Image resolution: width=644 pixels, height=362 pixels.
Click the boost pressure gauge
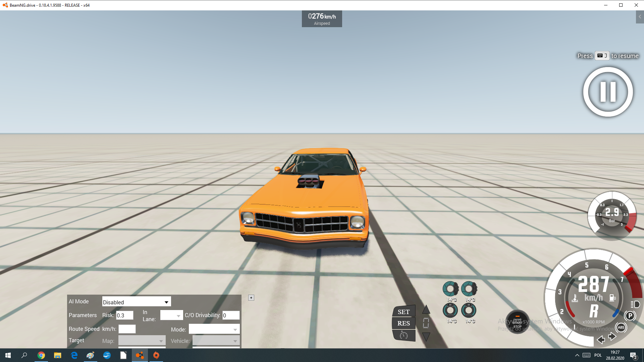click(612, 216)
